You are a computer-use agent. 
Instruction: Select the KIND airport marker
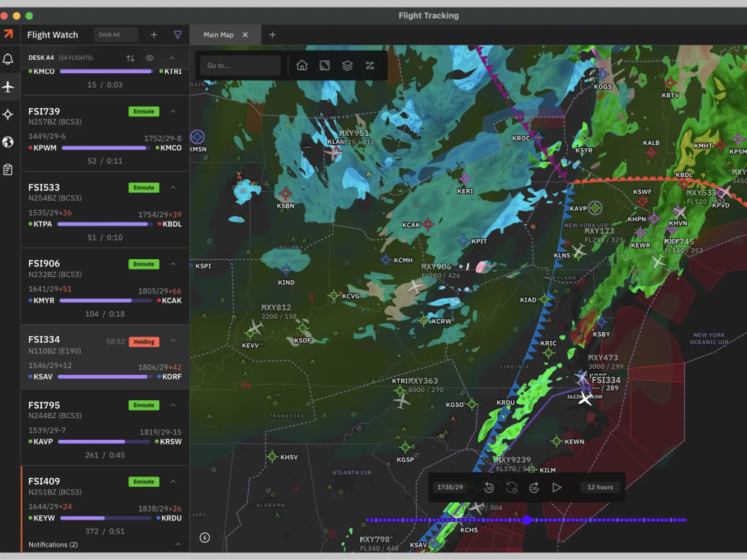tap(286, 270)
